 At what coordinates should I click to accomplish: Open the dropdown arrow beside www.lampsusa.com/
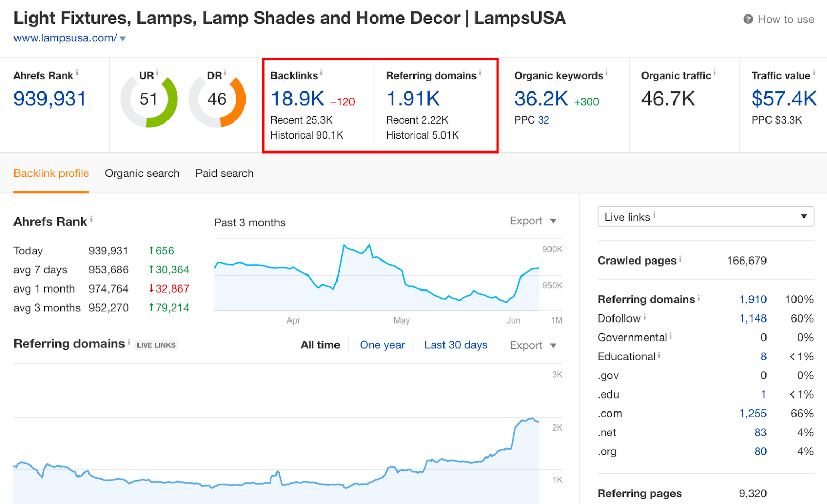[123, 39]
